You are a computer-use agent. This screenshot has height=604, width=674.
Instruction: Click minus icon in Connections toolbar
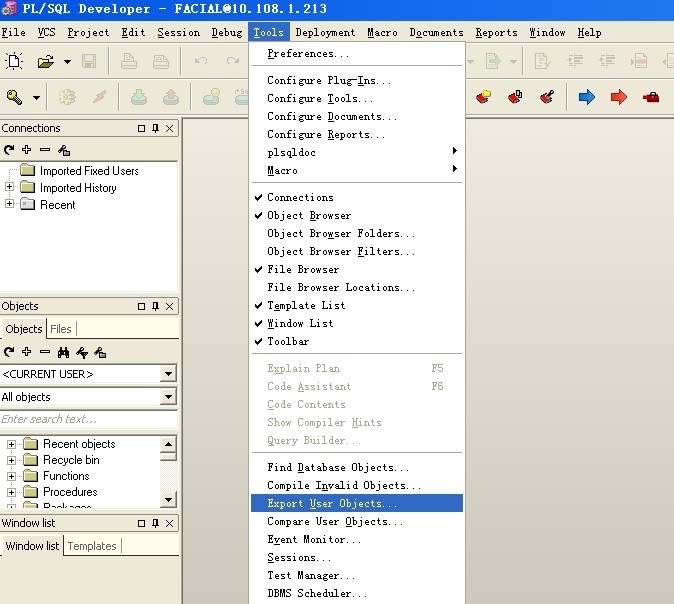(x=45, y=150)
